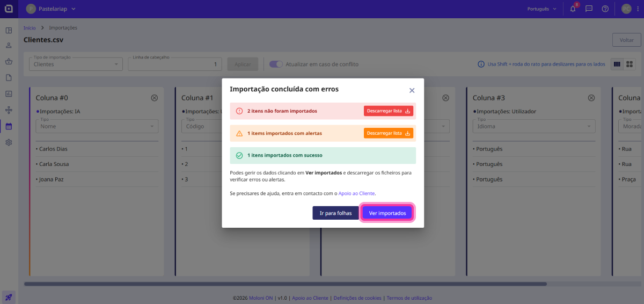Download the list of not-imported items
The image size is (644, 304).
pos(389,111)
